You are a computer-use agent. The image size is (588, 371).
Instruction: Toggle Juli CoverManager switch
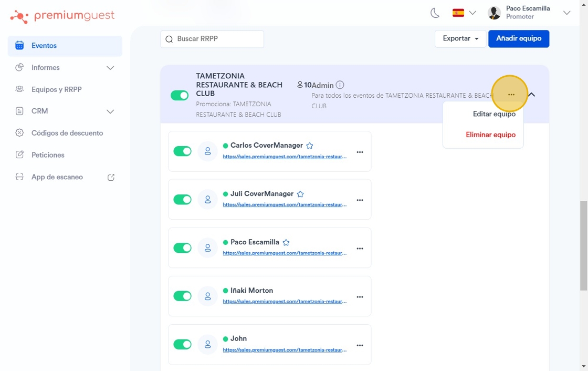coord(182,199)
